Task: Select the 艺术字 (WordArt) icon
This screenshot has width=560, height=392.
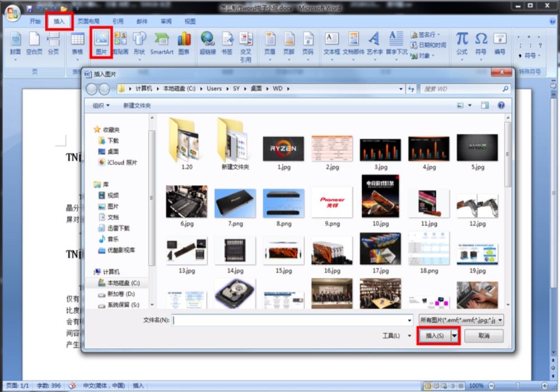Action: (374, 43)
